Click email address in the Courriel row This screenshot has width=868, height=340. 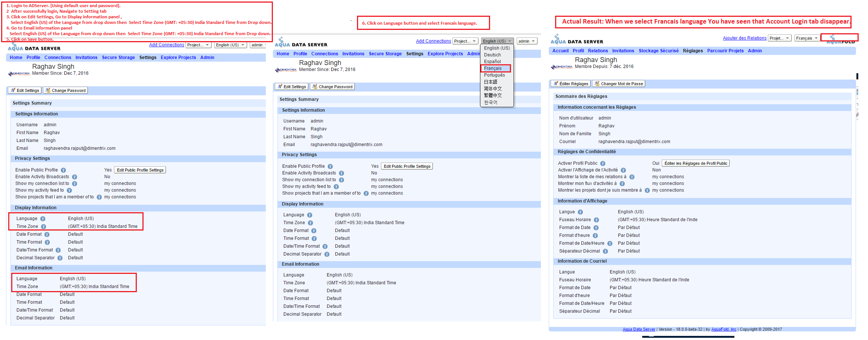click(x=634, y=142)
